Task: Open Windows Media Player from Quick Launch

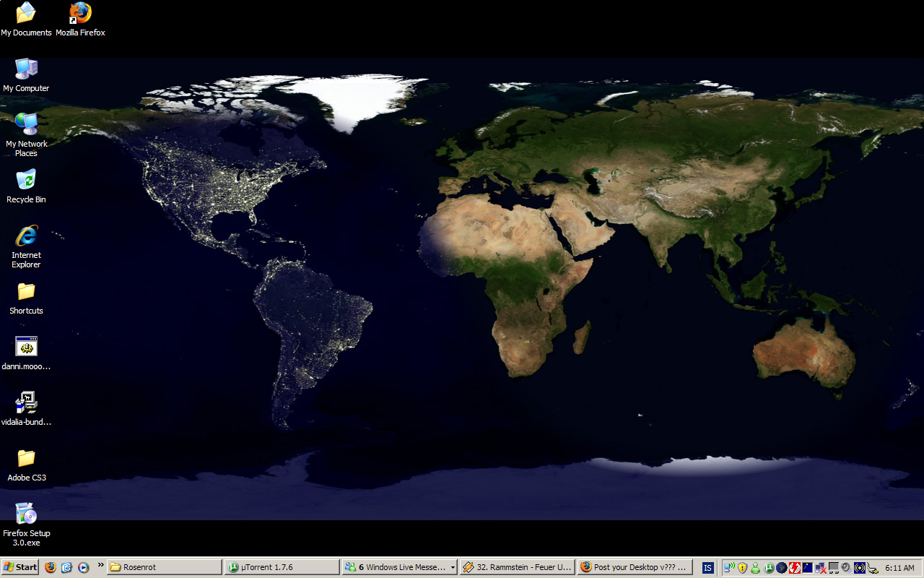Action: pos(84,567)
